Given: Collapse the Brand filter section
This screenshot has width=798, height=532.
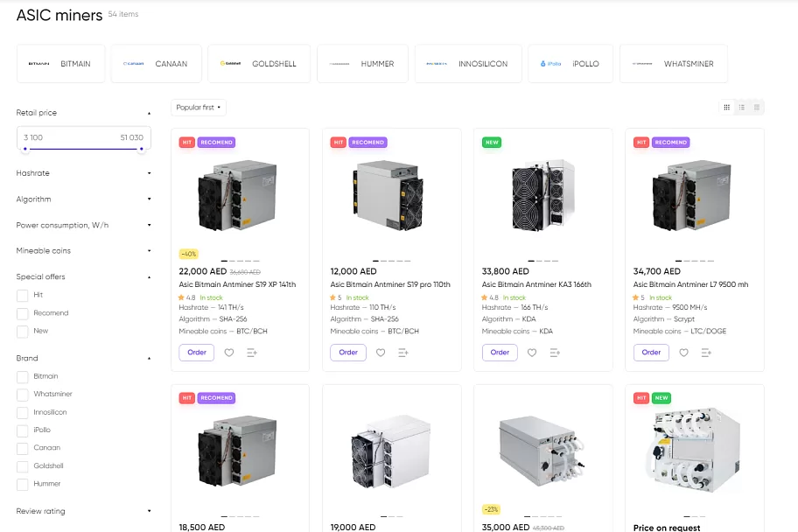Looking at the screenshot, I should pyautogui.click(x=83, y=358).
